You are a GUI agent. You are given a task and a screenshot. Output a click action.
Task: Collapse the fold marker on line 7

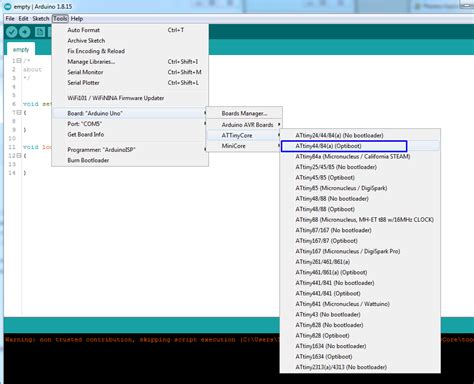pyautogui.click(x=19, y=113)
